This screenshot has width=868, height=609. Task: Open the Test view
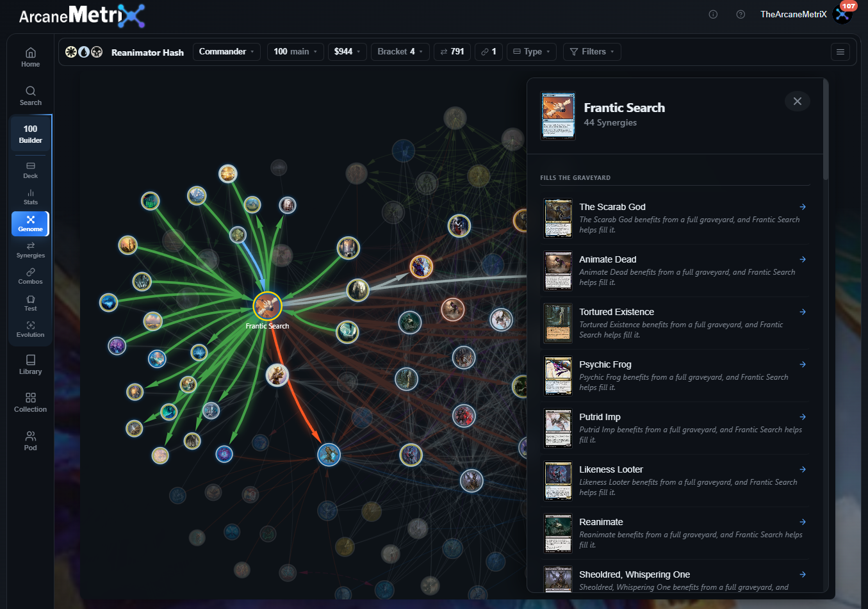(30, 303)
